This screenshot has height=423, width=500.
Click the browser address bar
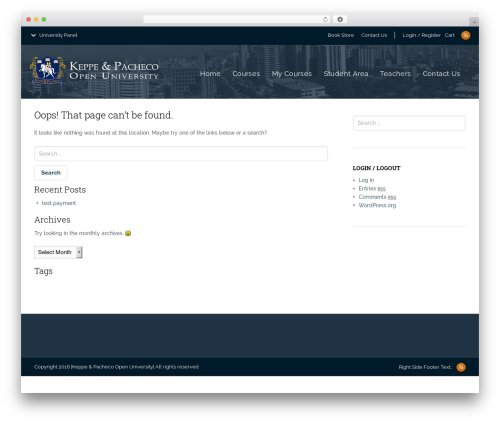tap(236, 19)
